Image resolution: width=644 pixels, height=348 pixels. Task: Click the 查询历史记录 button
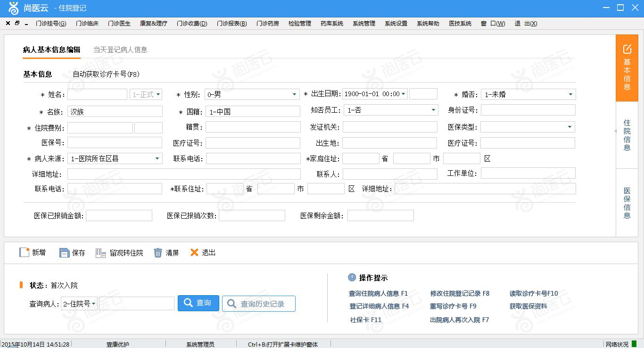click(x=259, y=304)
